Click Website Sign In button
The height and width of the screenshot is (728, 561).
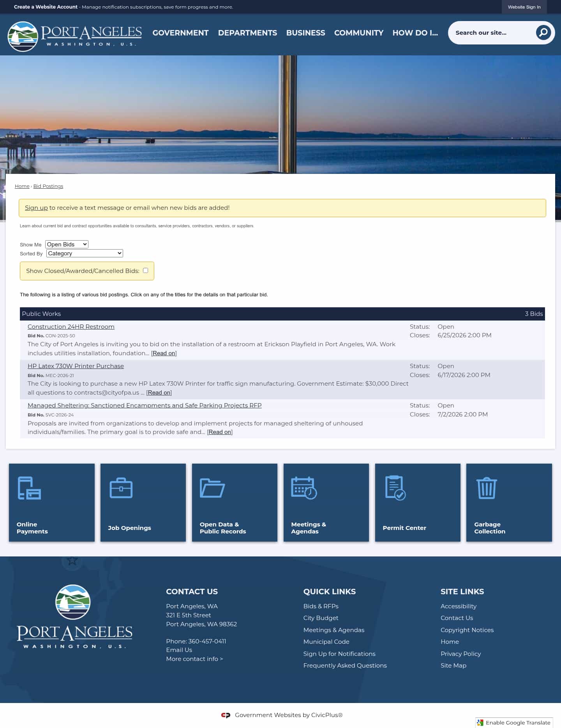(x=524, y=7)
